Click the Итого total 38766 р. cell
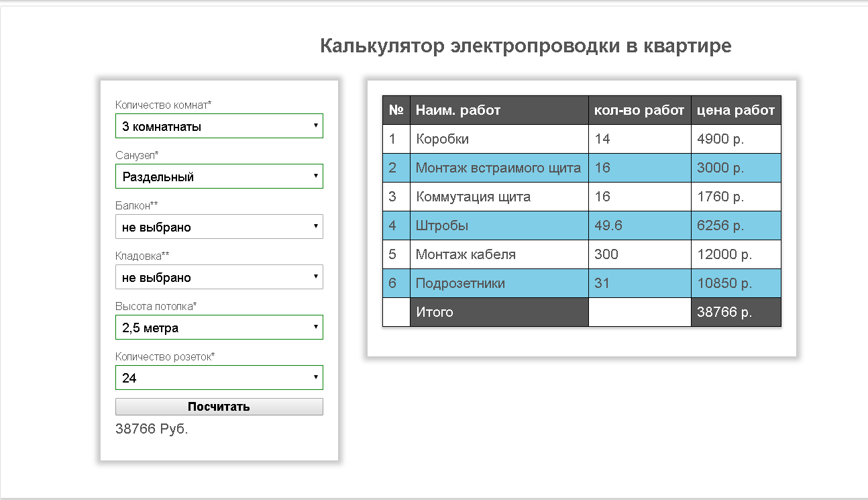This screenshot has width=868, height=500. pos(736,312)
